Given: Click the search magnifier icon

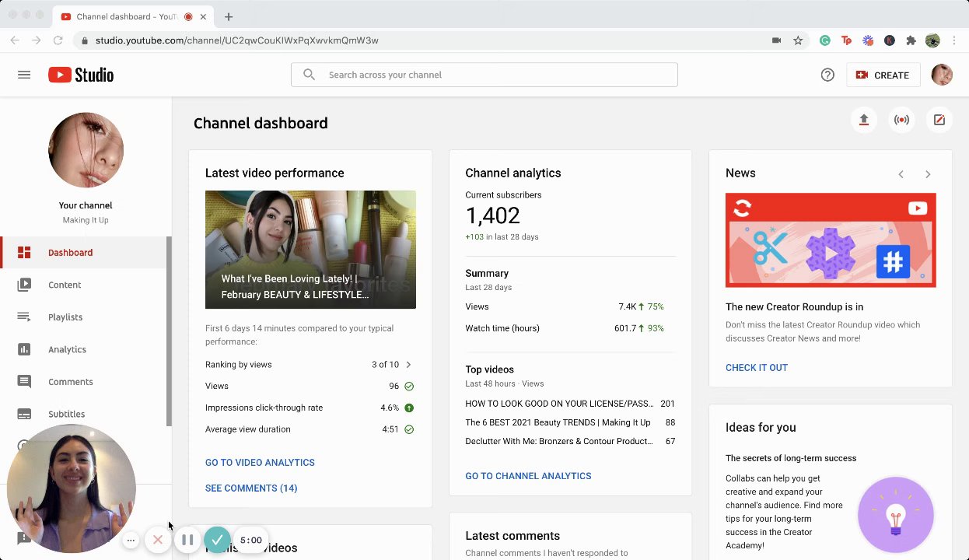Looking at the screenshot, I should pos(309,75).
